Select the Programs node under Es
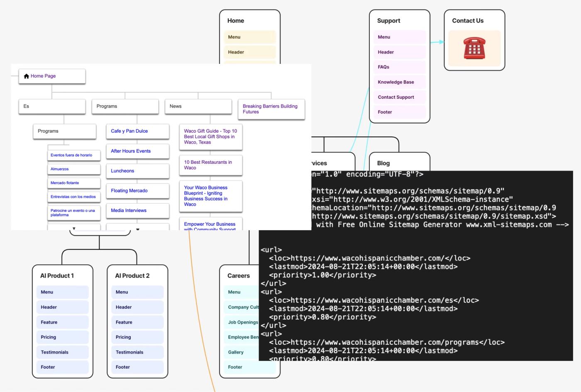This screenshot has height=392, width=581. 64,131
